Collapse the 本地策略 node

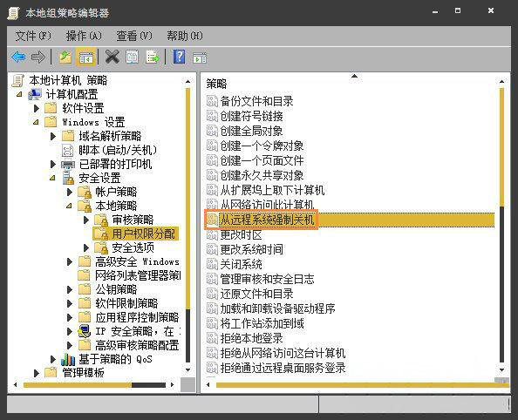tap(69, 206)
